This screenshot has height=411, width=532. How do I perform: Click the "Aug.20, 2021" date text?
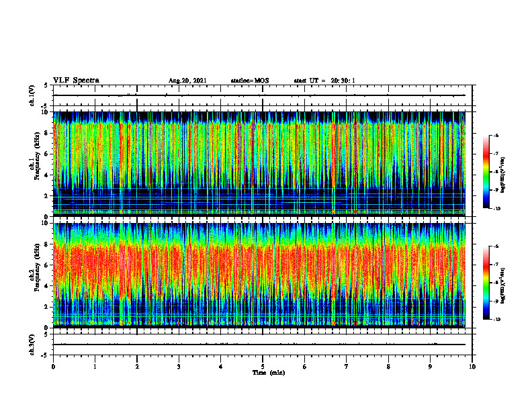click(187, 81)
